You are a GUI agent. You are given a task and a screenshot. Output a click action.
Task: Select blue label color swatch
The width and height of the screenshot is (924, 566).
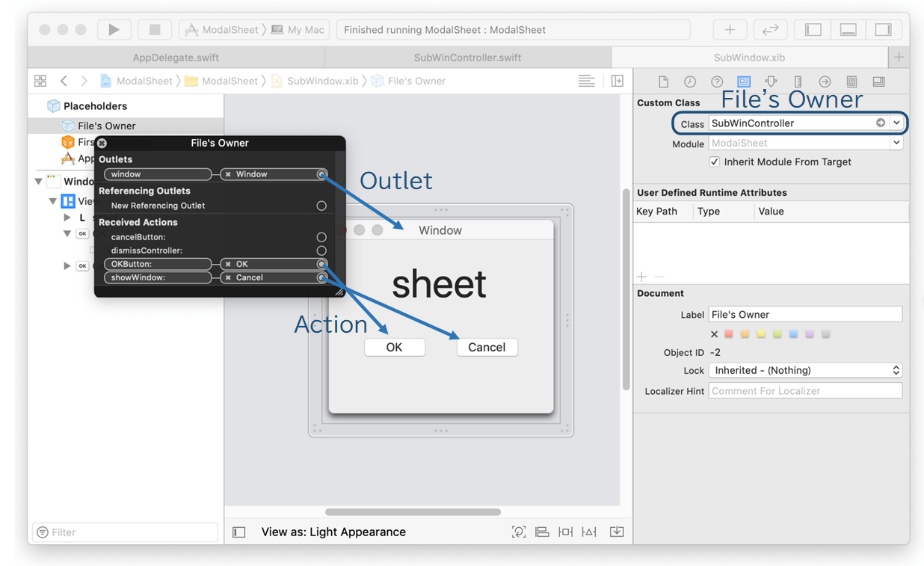[793, 334]
